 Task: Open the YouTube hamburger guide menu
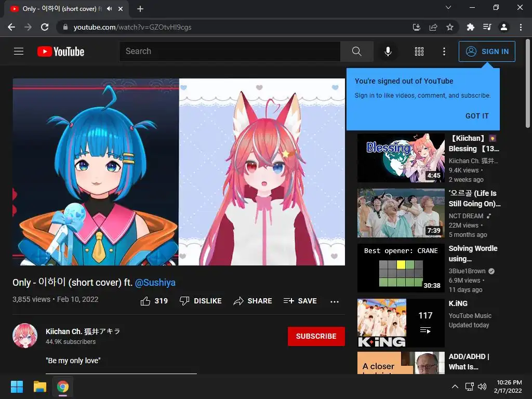point(19,51)
